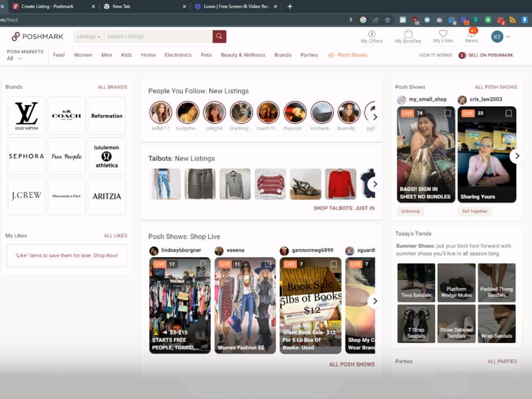532x399 pixels.
Task: Open News notifications bell
Action: (x=471, y=36)
